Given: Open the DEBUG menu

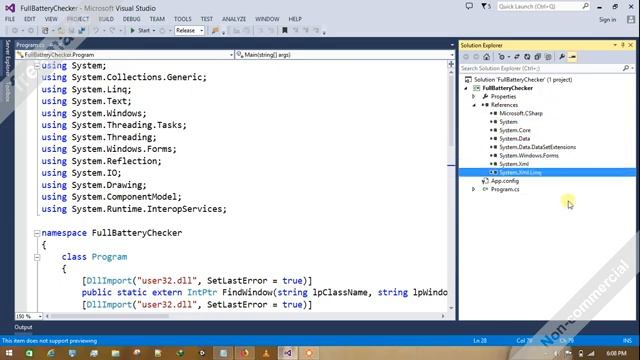Looking at the screenshot, I should pyautogui.click(x=131, y=19).
